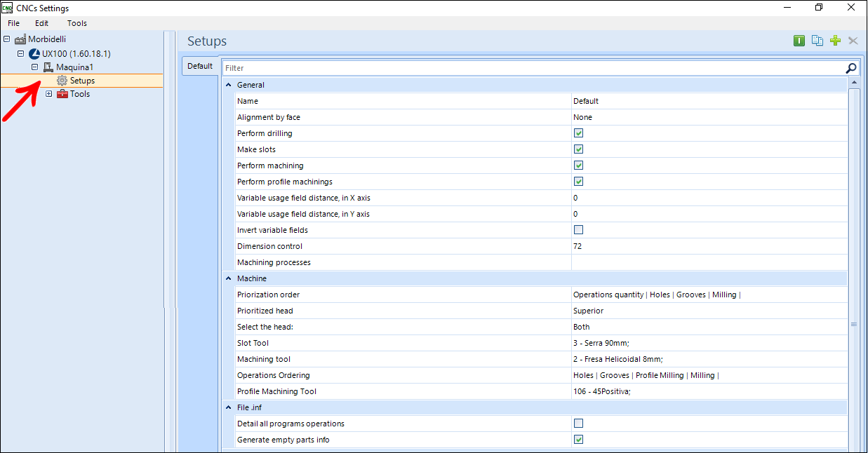Check Detail all programs operations
The image size is (868, 453).
pos(579,424)
